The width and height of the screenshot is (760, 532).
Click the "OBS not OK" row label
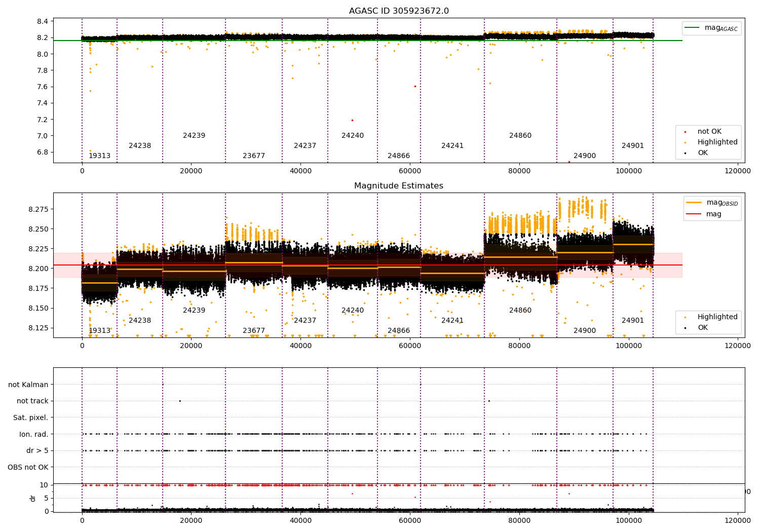click(x=28, y=467)
